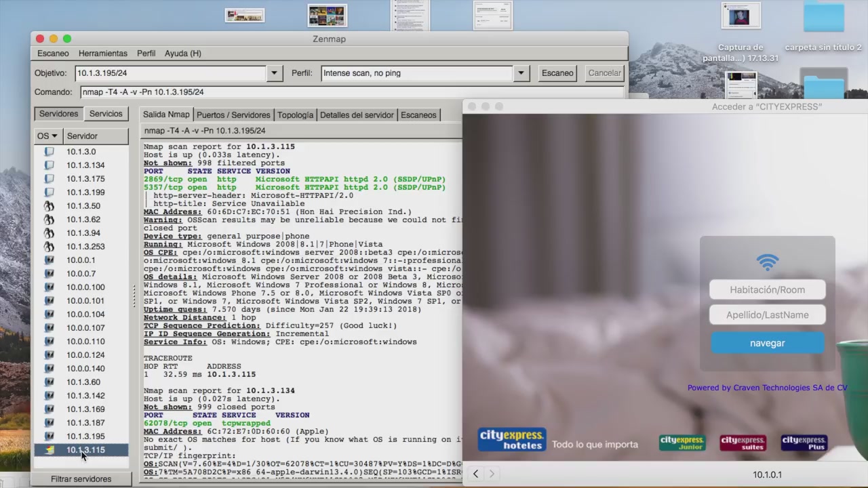The width and height of the screenshot is (868, 488).
Task: Sort hosts using the OS column arrow
Action: [x=54, y=136]
